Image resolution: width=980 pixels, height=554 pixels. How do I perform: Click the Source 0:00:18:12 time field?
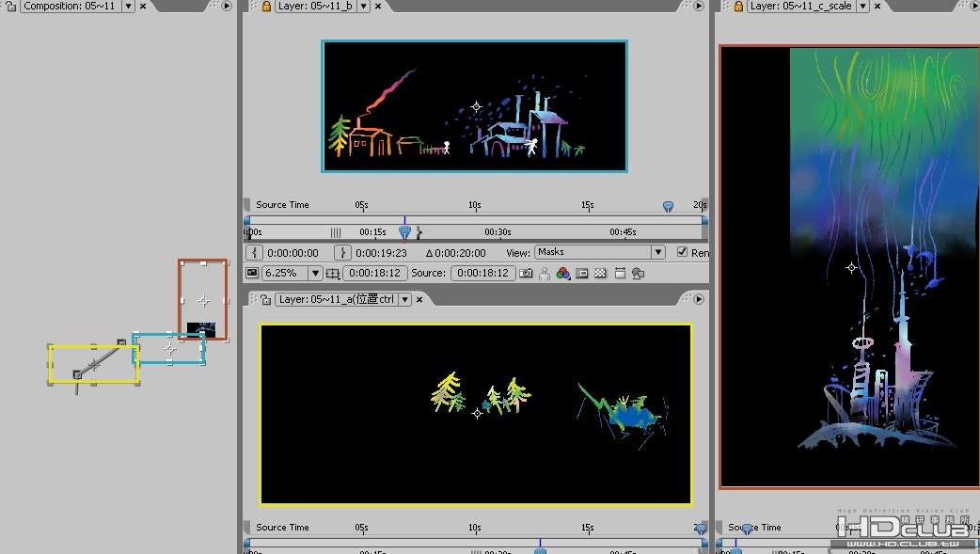click(x=482, y=274)
